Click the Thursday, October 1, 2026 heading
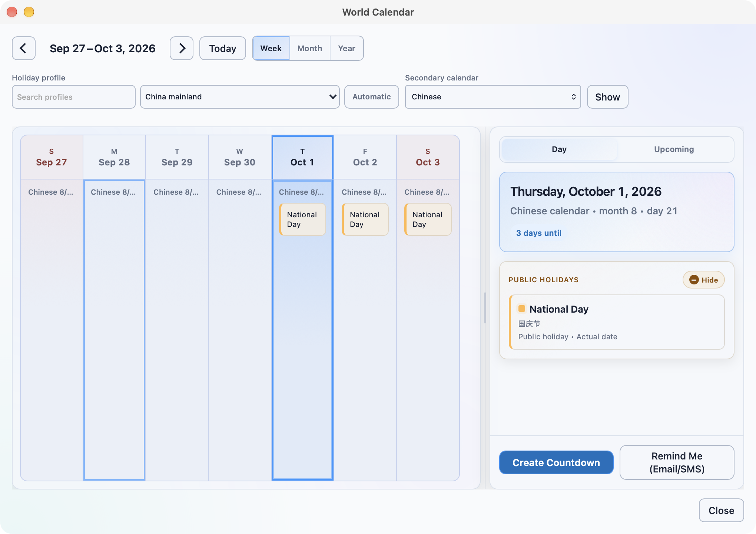The image size is (756, 534). coord(586,191)
